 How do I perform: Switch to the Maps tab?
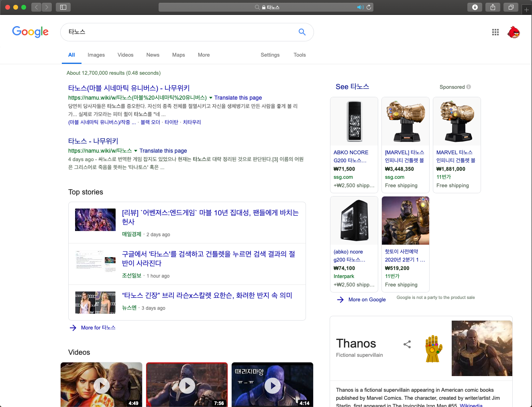[x=178, y=55]
